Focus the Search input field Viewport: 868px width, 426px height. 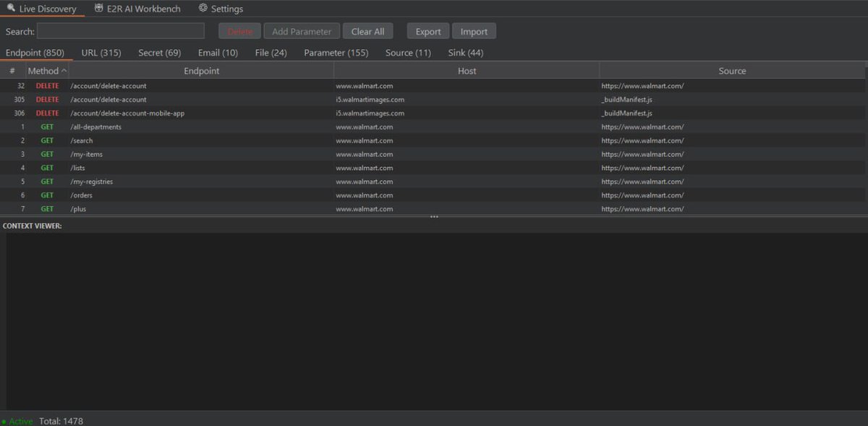121,31
